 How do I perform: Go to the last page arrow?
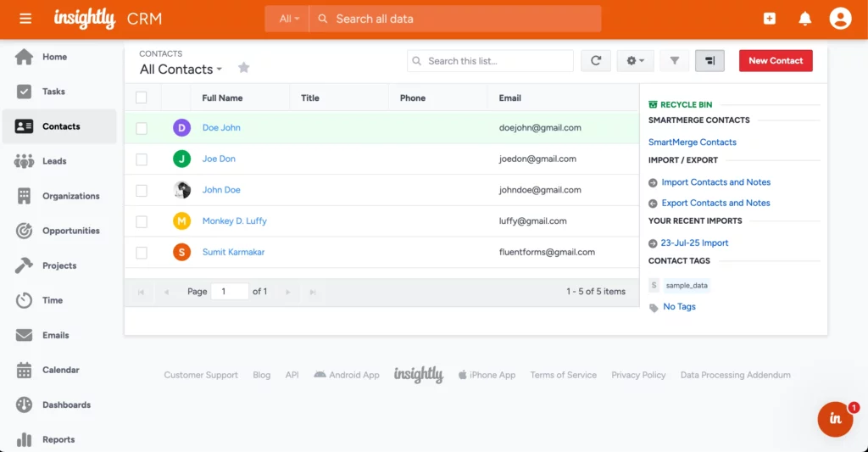point(313,292)
